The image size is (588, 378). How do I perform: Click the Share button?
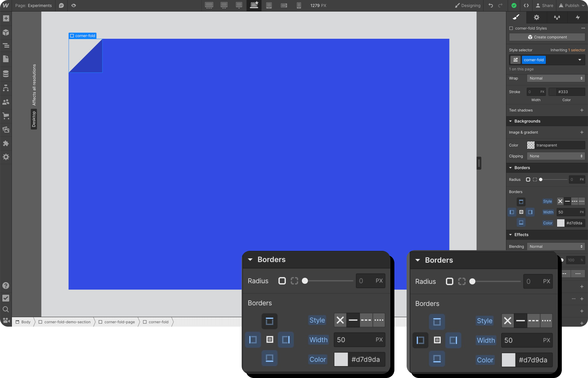click(544, 5)
